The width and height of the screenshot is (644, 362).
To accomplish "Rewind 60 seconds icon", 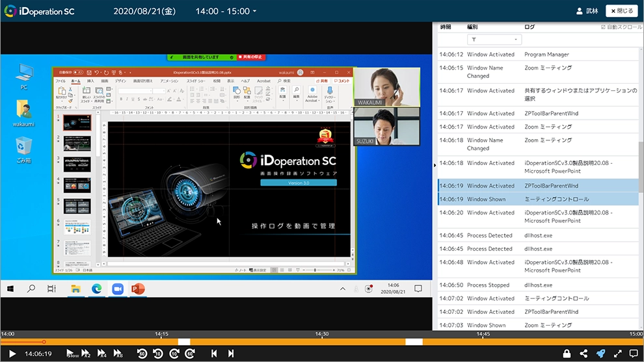I will [142, 354].
